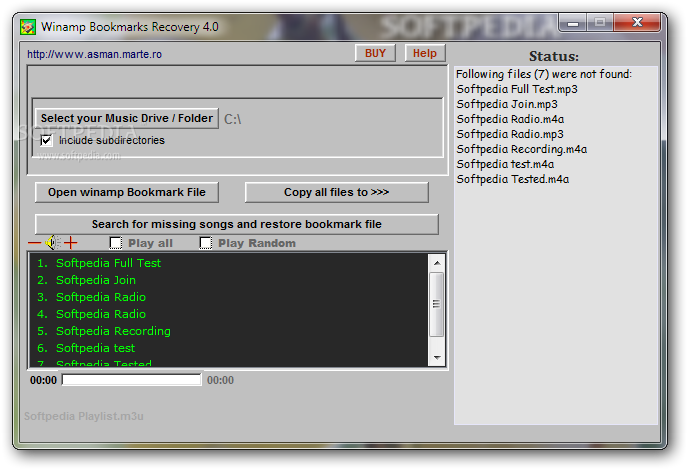Click the playlist scrollbar thumb
The height and width of the screenshot is (470, 688).
437,304
